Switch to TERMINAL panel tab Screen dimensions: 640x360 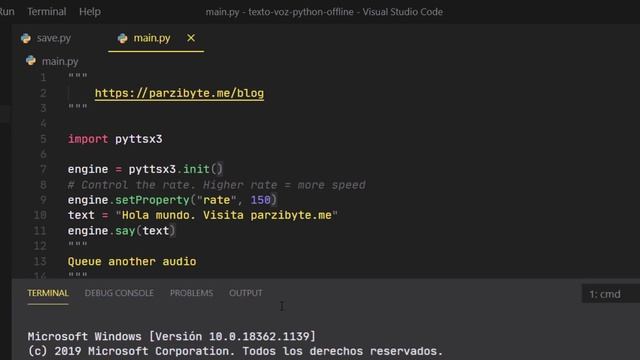click(x=48, y=293)
